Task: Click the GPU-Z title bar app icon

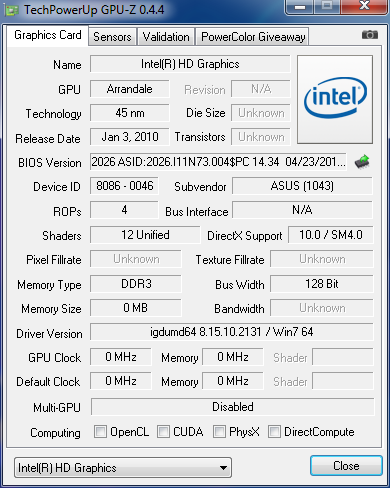Action: 11,10
